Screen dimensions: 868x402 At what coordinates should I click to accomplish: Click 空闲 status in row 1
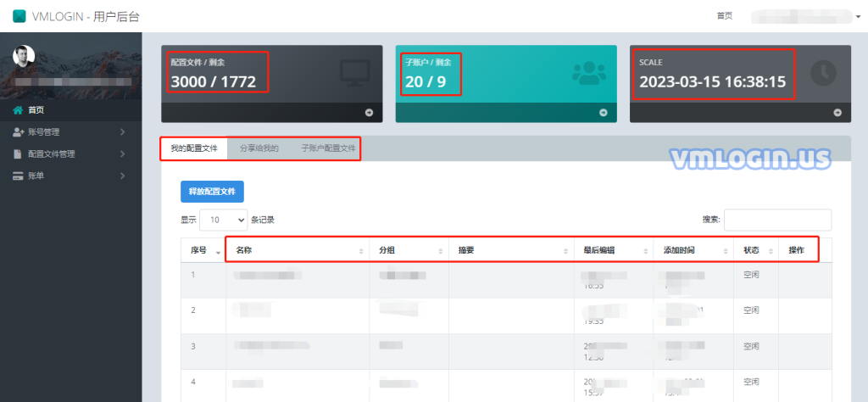(751, 275)
